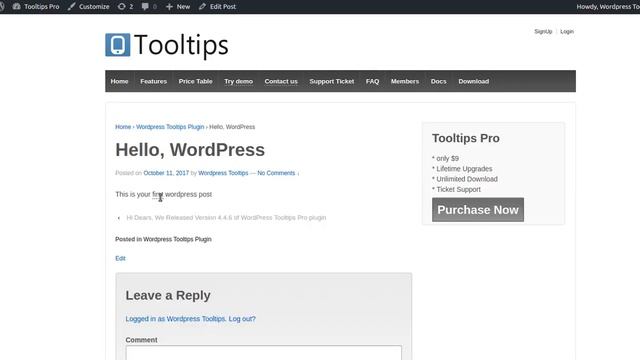
Task: Open the Try demo menu item
Action: [x=238, y=81]
